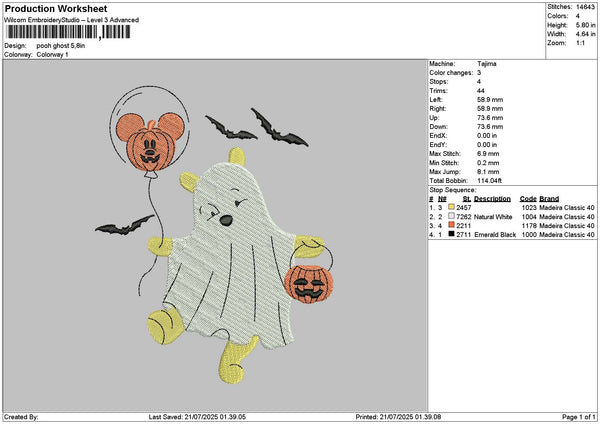Screen dimensions: 600x424
Task: Click the "St." column header
Action: point(467,199)
